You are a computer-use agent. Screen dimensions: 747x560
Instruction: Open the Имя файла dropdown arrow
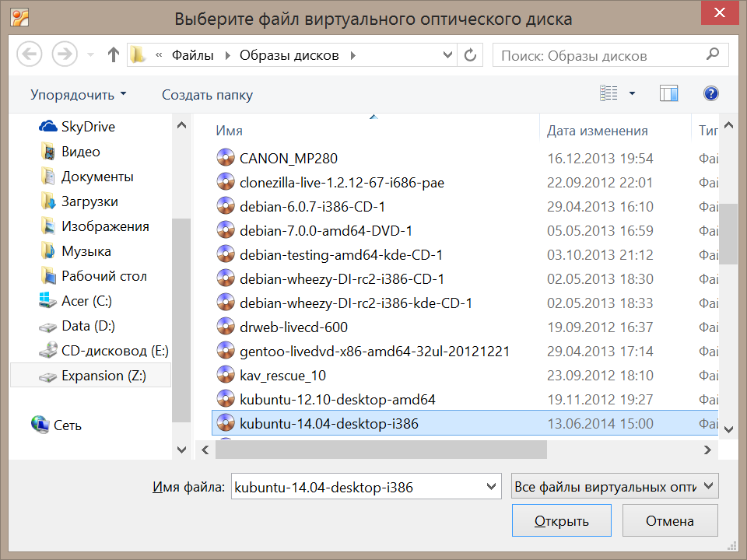[x=491, y=486]
